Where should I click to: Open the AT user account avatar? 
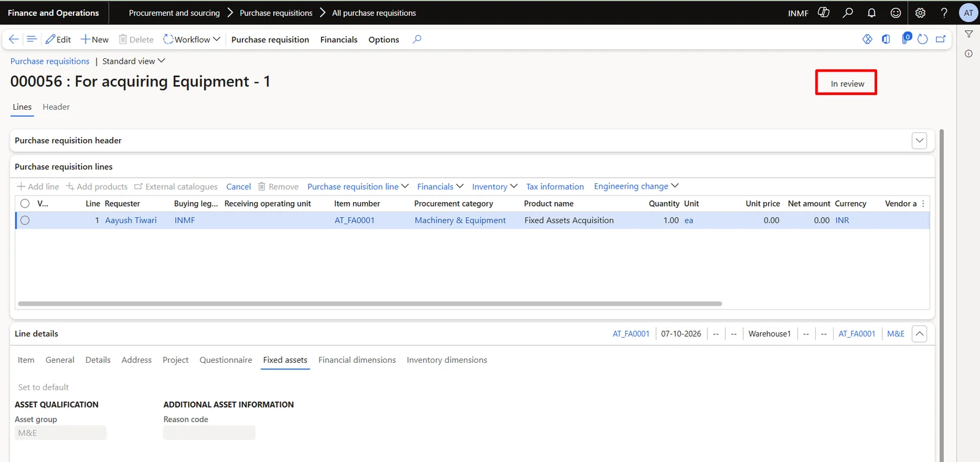click(x=968, y=13)
